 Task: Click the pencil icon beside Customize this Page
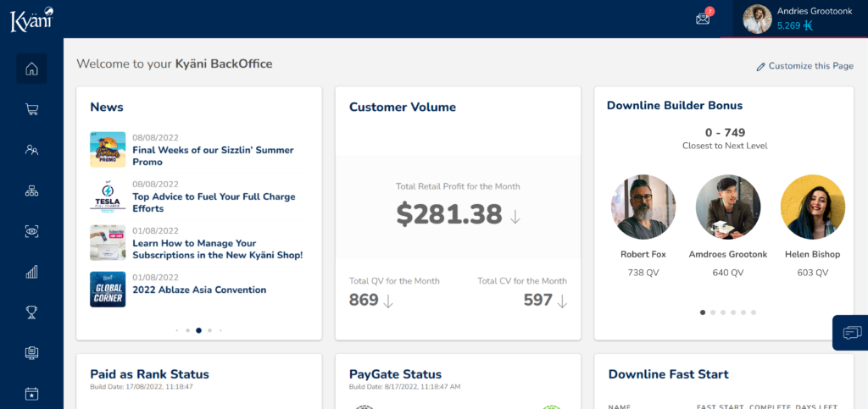coord(761,66)
